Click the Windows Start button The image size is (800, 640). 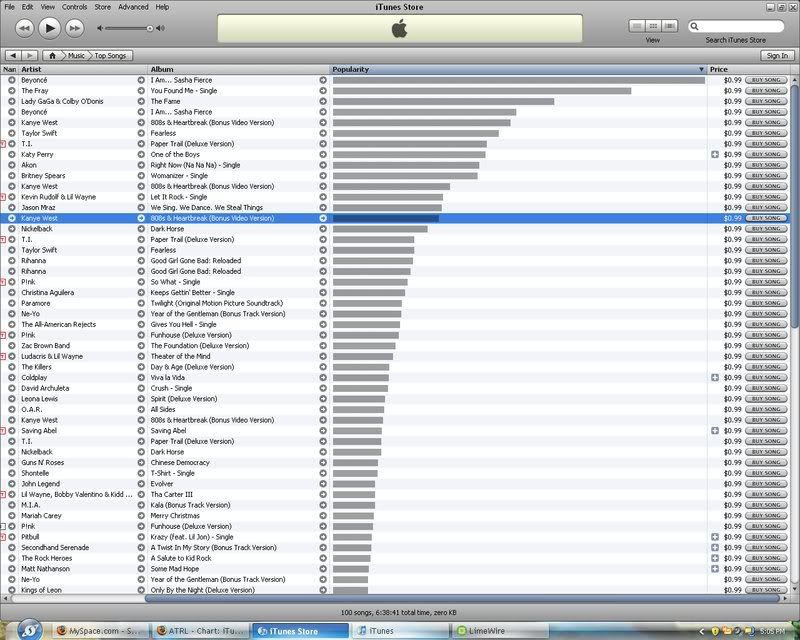click(30, 630)
